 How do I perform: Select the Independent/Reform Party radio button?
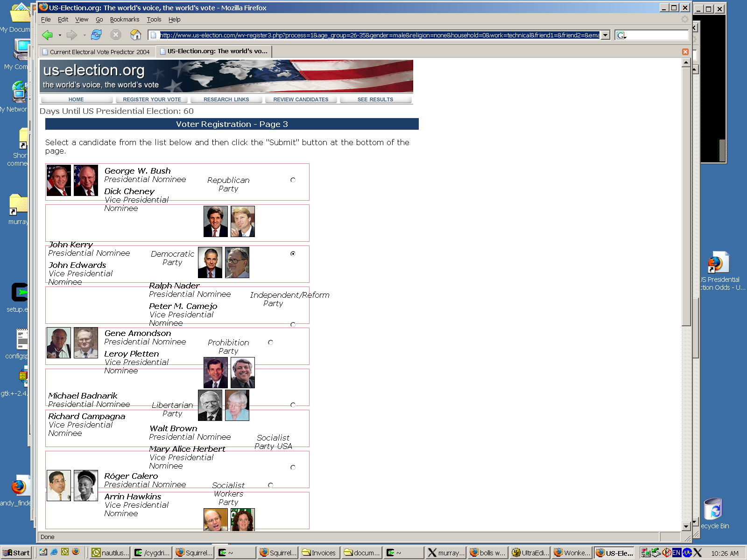(x=293, y=324)
